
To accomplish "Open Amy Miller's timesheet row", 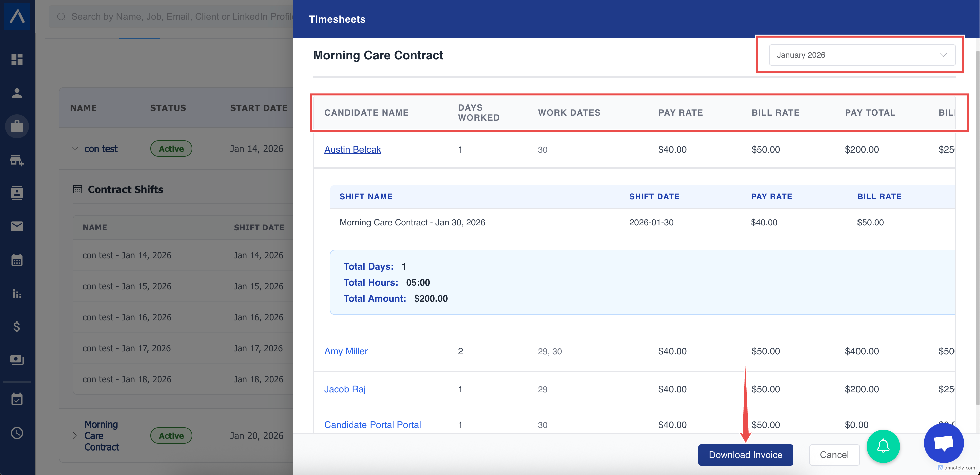I will click(346, 351).
